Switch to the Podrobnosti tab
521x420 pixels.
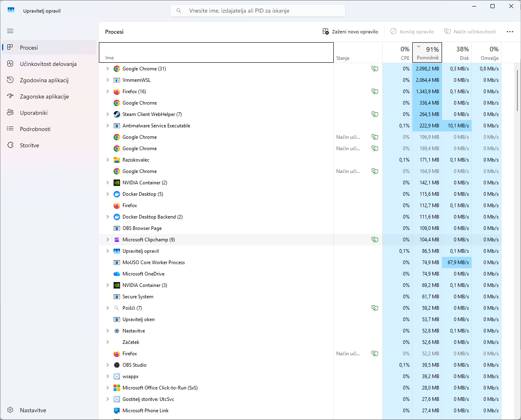coord(49,129)
